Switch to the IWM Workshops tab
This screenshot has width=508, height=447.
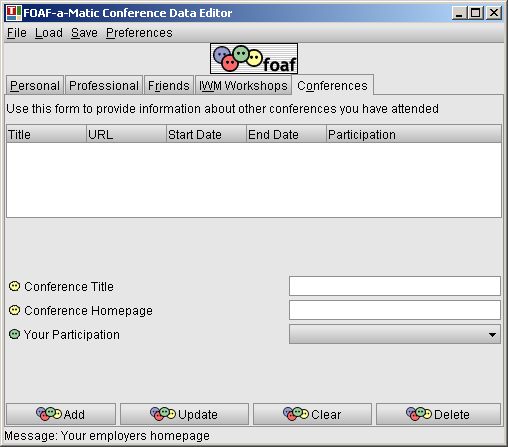(x=243, y=85)
